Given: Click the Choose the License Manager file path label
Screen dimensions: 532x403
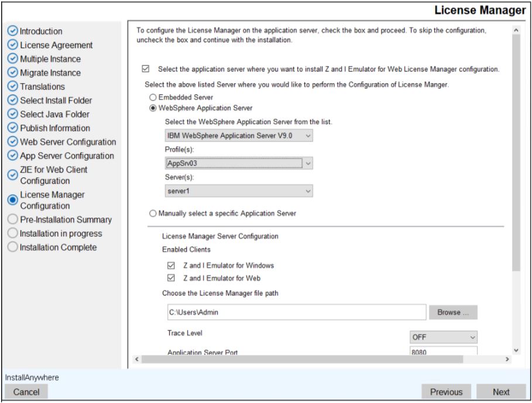Looking at the screenshot, I should (x=220, y=293).
